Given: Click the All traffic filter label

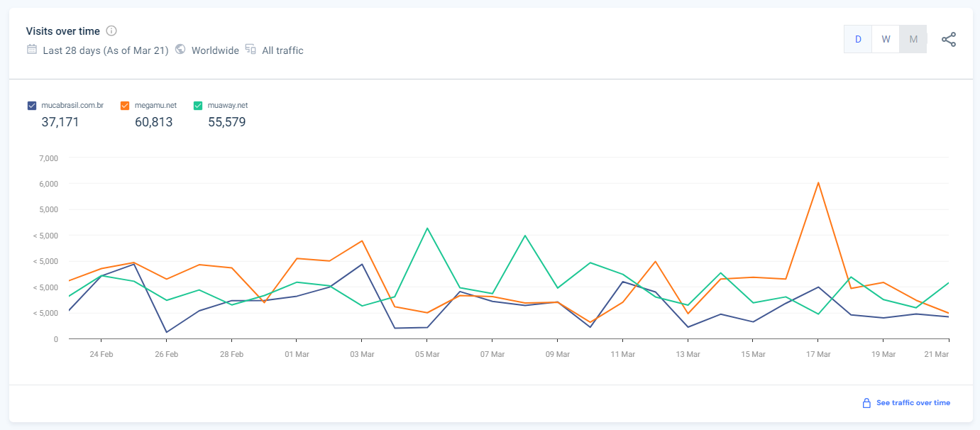Looking at the screenshot, I should click(x=282, y=50).
